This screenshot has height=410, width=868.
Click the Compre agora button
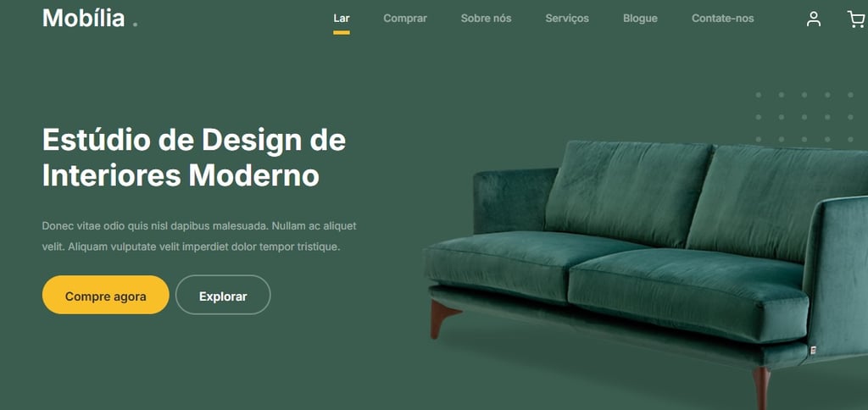coord(106,295)
